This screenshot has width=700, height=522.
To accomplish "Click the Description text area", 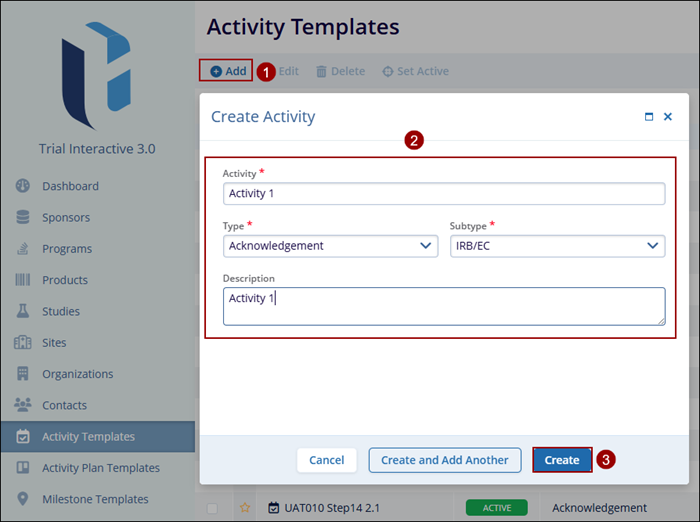I will tap(443, 306).
